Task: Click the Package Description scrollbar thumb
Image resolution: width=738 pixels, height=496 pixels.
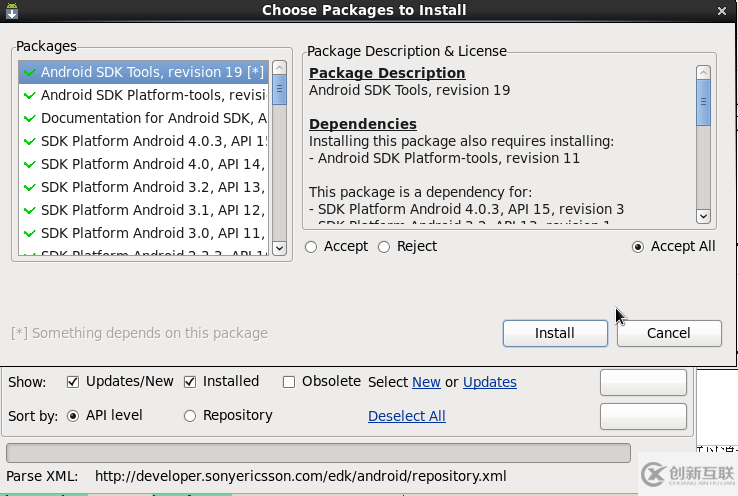Action: click(703, 103)
